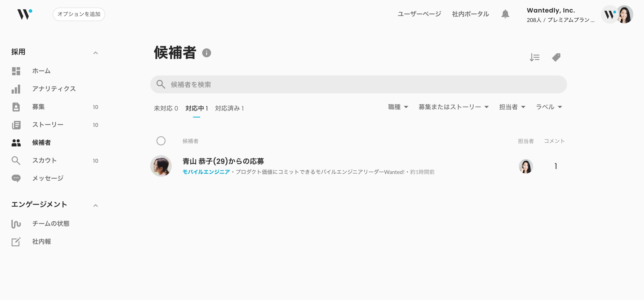Switch to the 対応中 1 tab
This screenshot has width=644, height=300.
pyautogui.click(x=197, y=108)
